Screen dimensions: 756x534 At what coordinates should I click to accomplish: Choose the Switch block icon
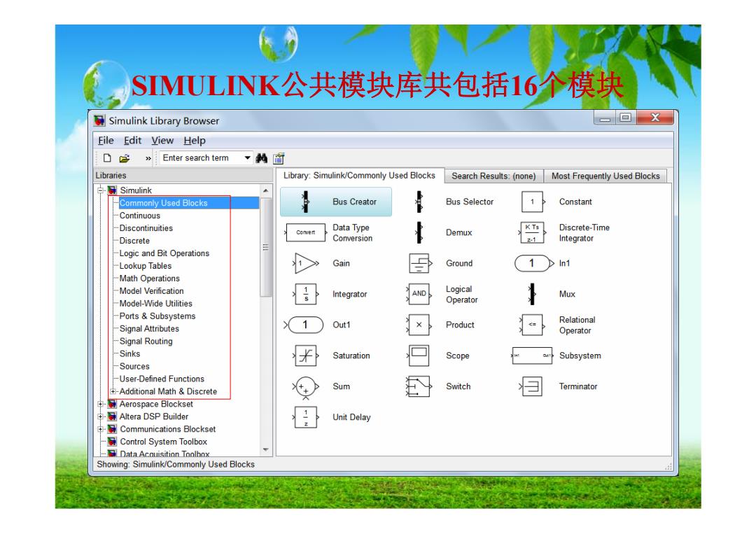tap(419, 386)
